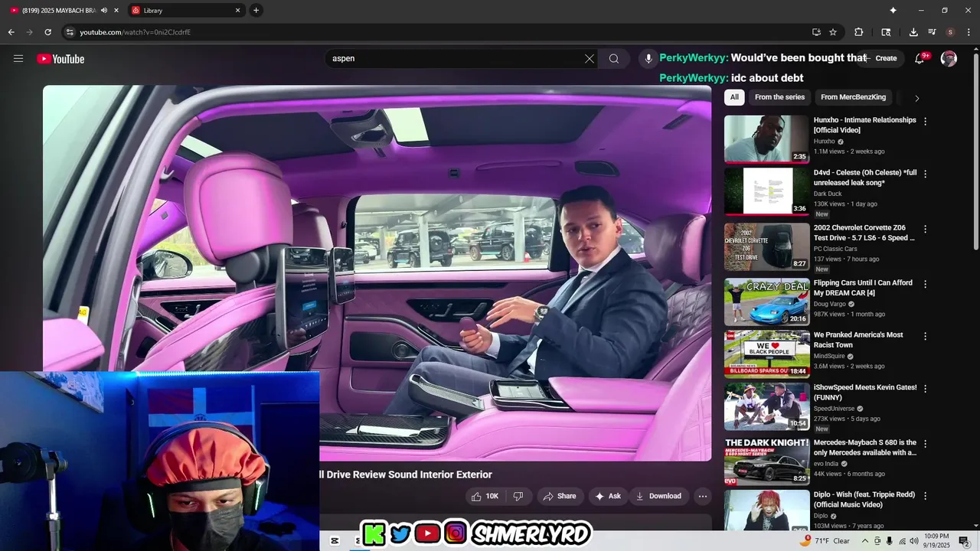This screenshot has width=980, height=551.
Task: Open the notifications bell
Action: click(920, 59)
